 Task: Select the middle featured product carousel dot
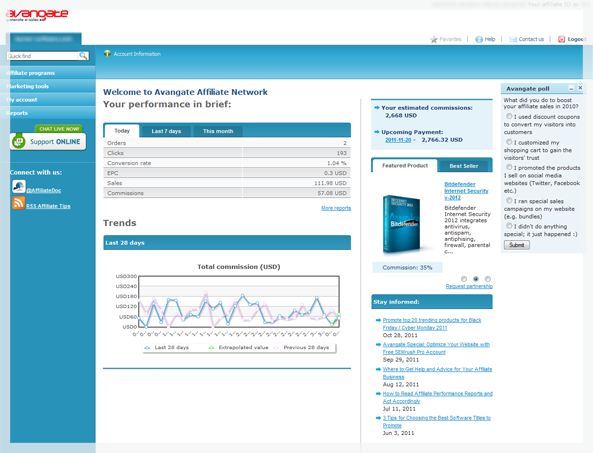click(476, 279)
